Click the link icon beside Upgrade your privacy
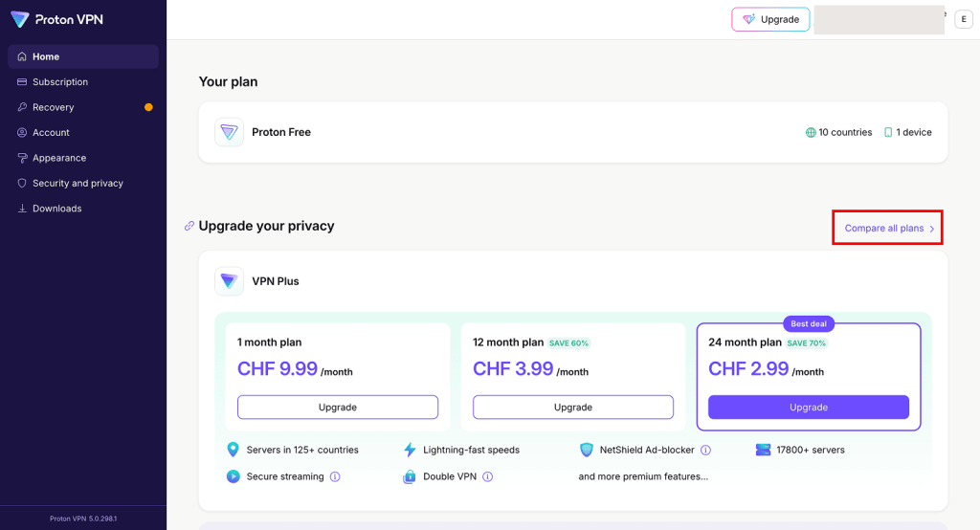The width and height of the screenshot is (980, 530). (189, 226)
